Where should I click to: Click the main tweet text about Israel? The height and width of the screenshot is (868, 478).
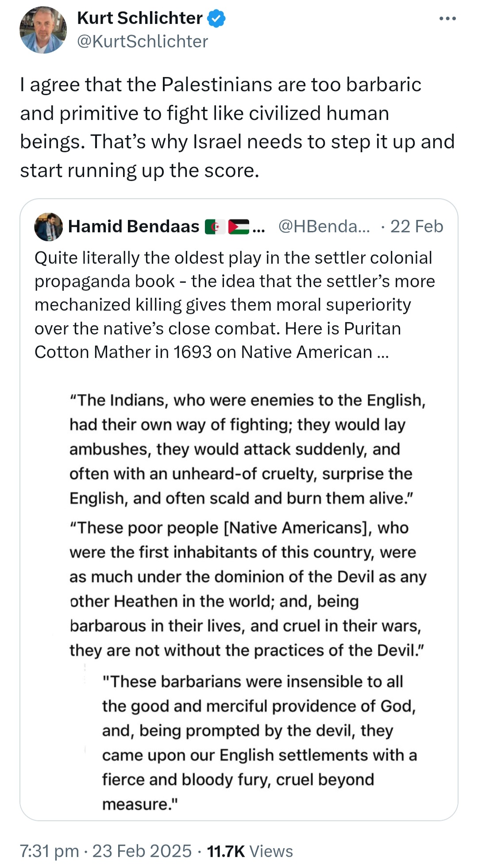(x=237, y=127)
